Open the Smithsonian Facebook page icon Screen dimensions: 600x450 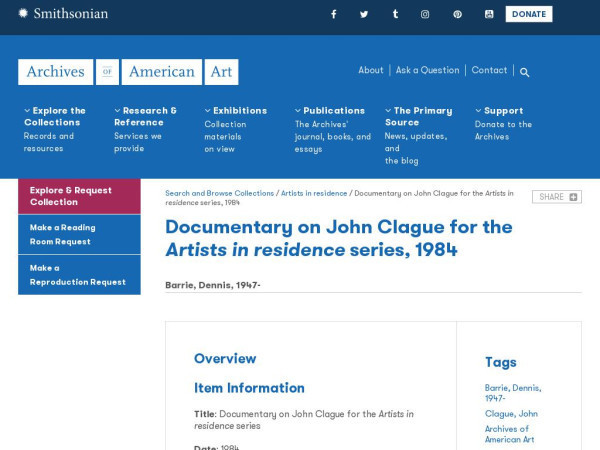tap(334, 15)
